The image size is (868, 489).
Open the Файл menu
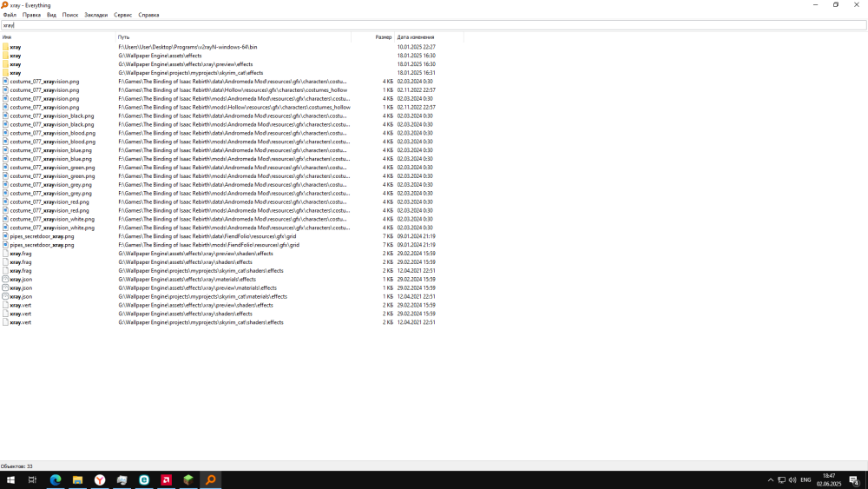10,15
